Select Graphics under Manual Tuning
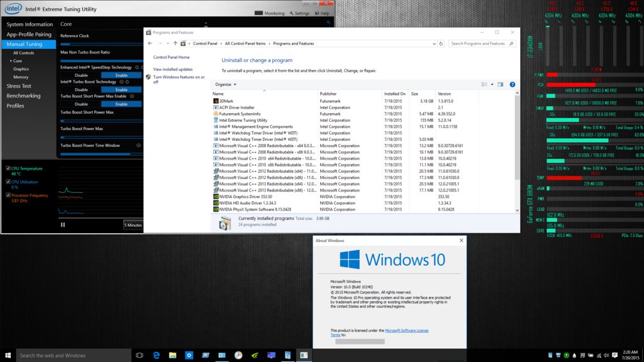644x362 pixels. (x=21, y=69)
